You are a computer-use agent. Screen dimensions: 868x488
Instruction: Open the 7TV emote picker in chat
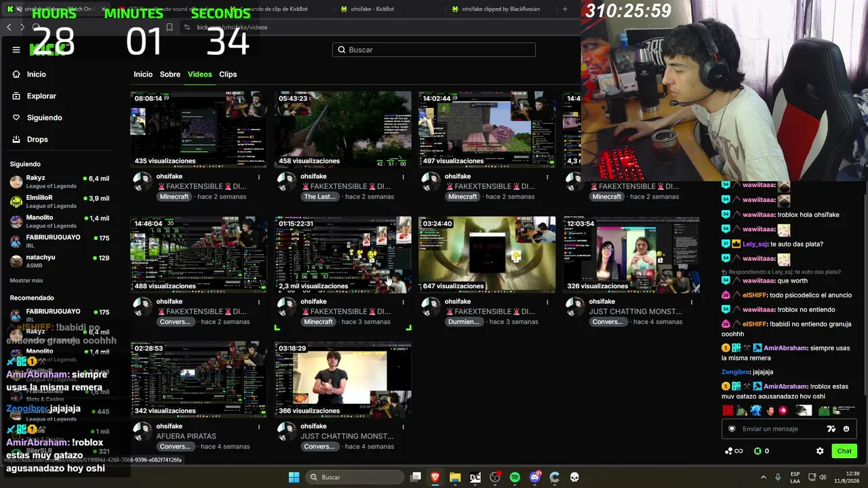[x=831, y=428]
